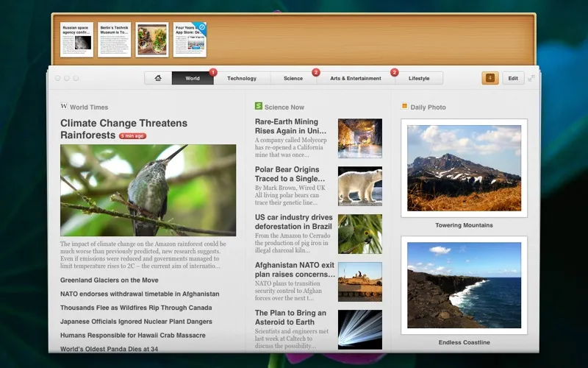Click the green parrot thumbnail image
This screenshot has height=368, width=588.
[x=360, y=233]
